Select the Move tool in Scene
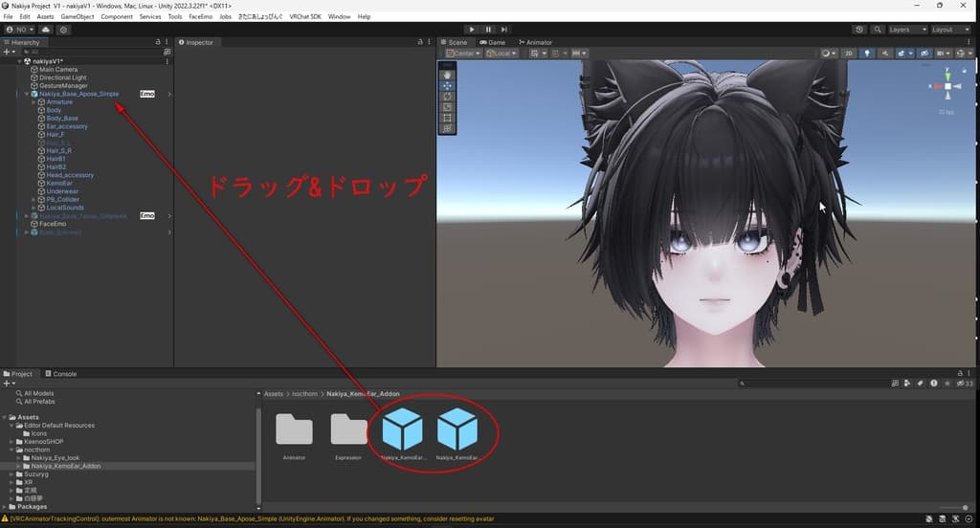 [447, 85]
